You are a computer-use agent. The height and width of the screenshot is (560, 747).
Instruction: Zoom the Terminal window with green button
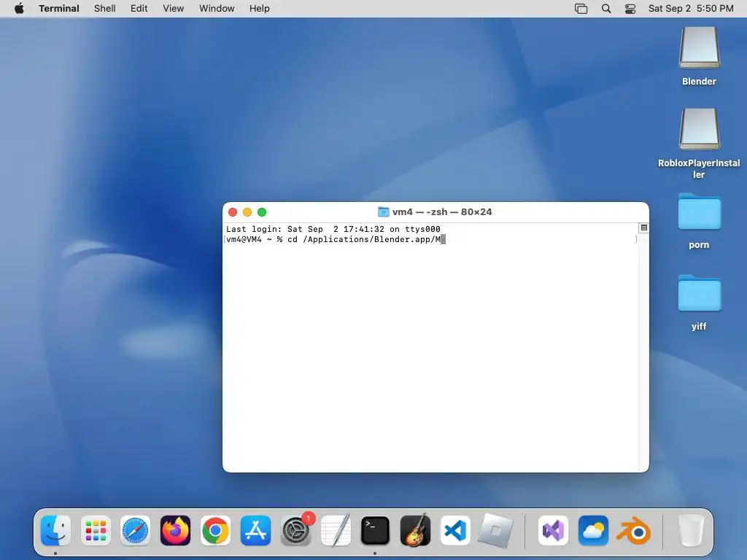(262, 212)
